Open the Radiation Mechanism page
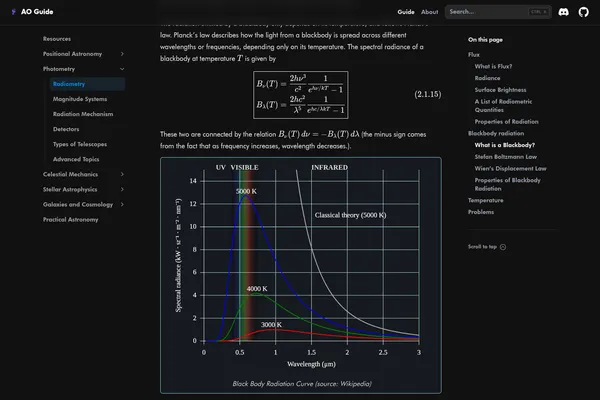The width and height of the screenshot is (600, 400). pyautogui.click(x=81, y=114)
